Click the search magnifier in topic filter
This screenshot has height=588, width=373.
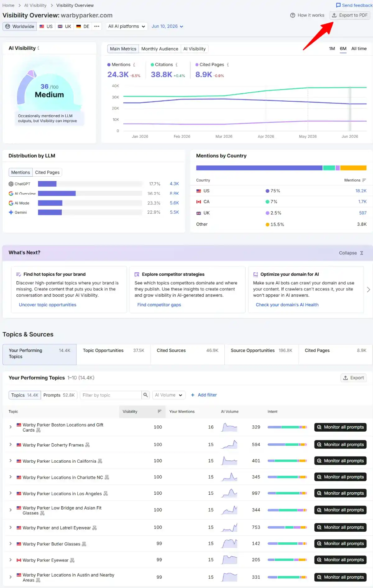pos(145,395)
